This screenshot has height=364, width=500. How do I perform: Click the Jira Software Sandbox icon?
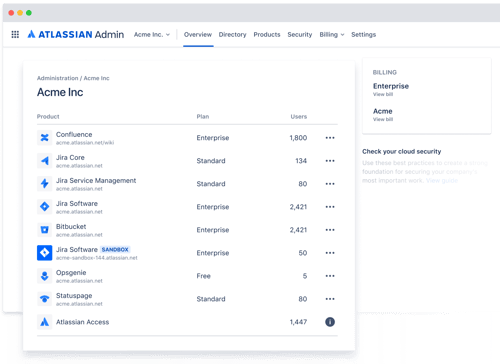pos(45,253)
